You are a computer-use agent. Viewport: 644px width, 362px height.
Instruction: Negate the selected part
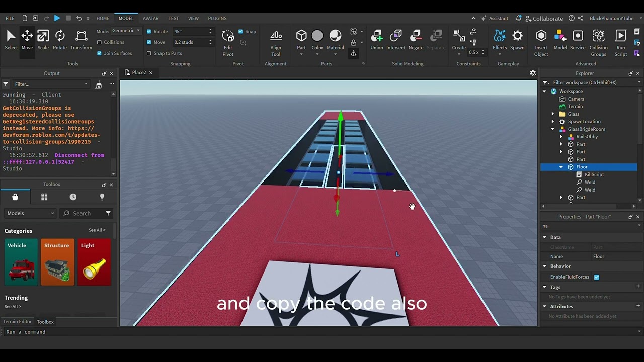click(416, 40)
